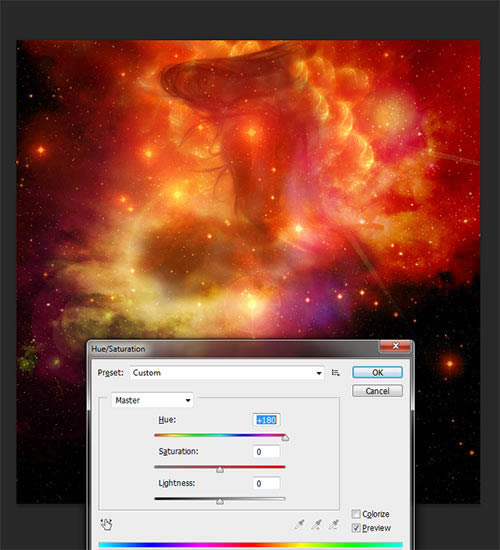
Task: Close the Hue/Saturation dialog
Action: (395, 346)
